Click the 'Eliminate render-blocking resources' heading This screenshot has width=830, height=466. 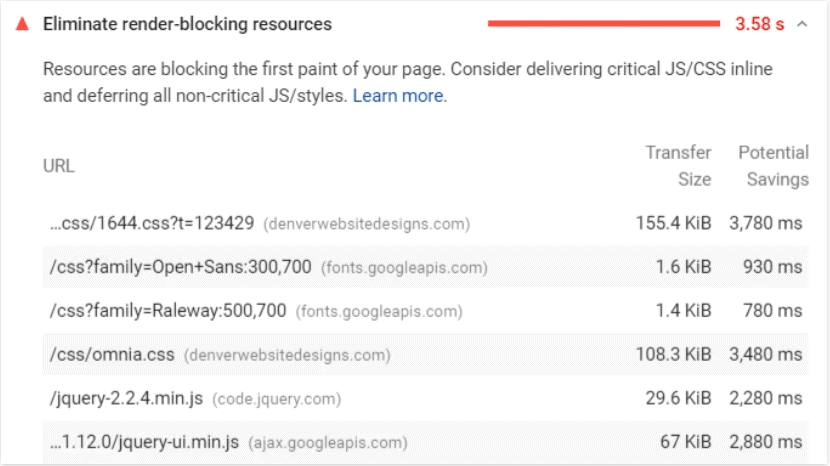point(187,24)
